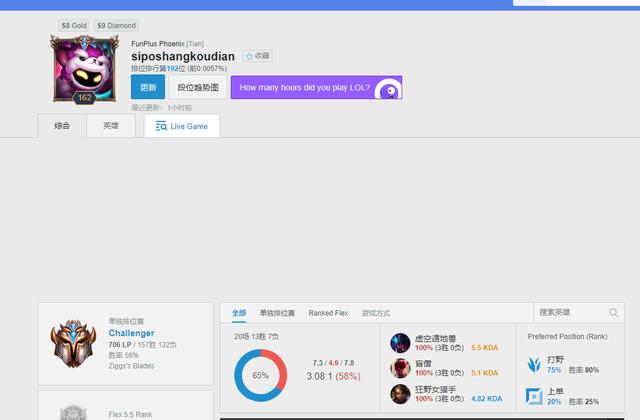Select the 全部 match filter tab
This screenshot has width=640, height=420.
(239, 313)
